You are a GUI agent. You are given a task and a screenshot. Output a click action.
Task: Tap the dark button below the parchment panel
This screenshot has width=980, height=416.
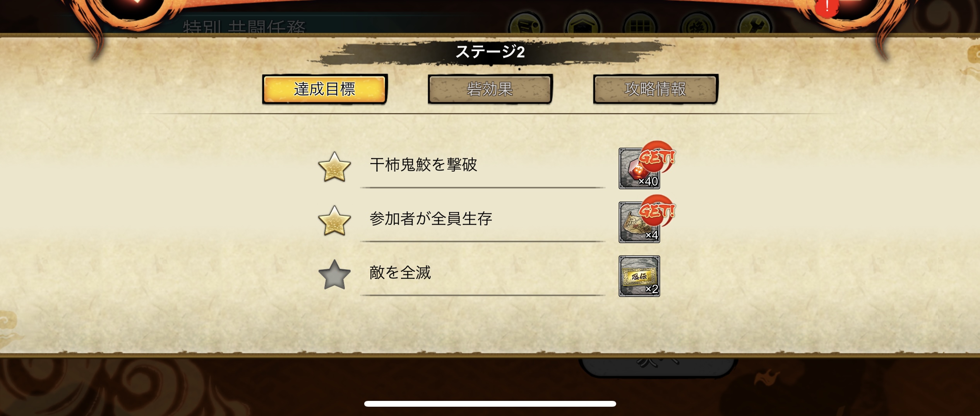click(658, 367)
